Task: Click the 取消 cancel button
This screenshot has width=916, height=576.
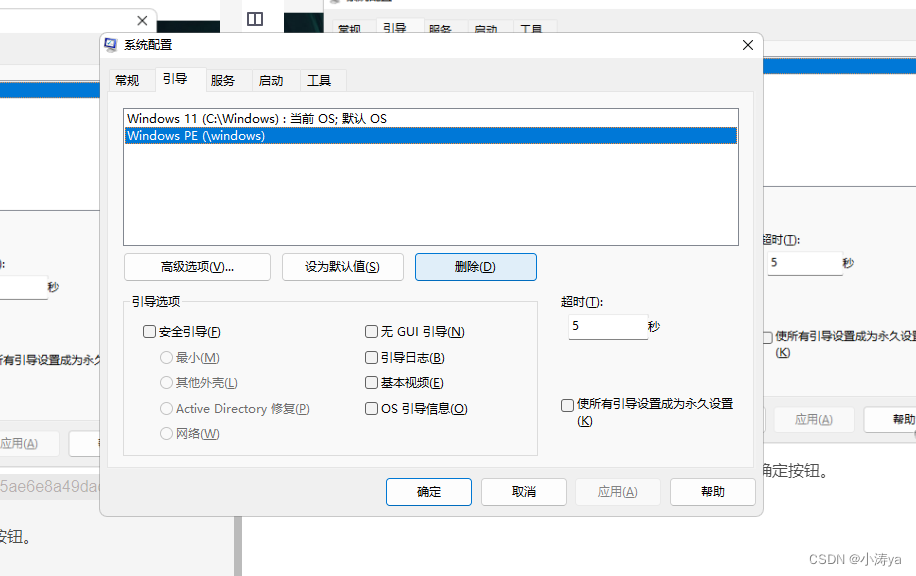Action: 524,492
